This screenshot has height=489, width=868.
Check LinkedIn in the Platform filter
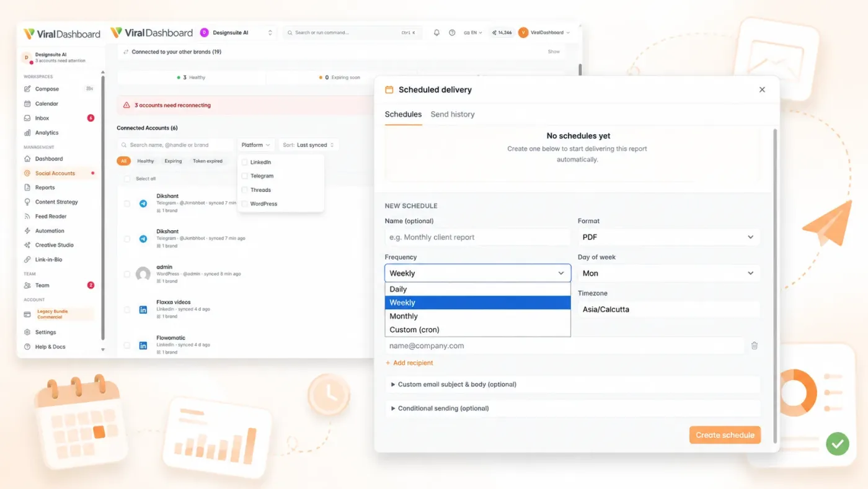click(x=244, y=162)
